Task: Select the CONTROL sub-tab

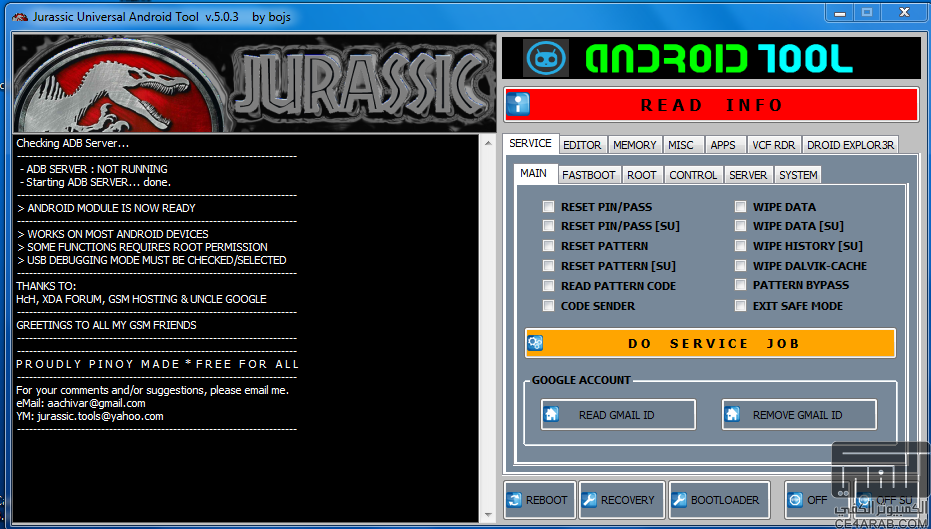Action: (x=693, y=175)
